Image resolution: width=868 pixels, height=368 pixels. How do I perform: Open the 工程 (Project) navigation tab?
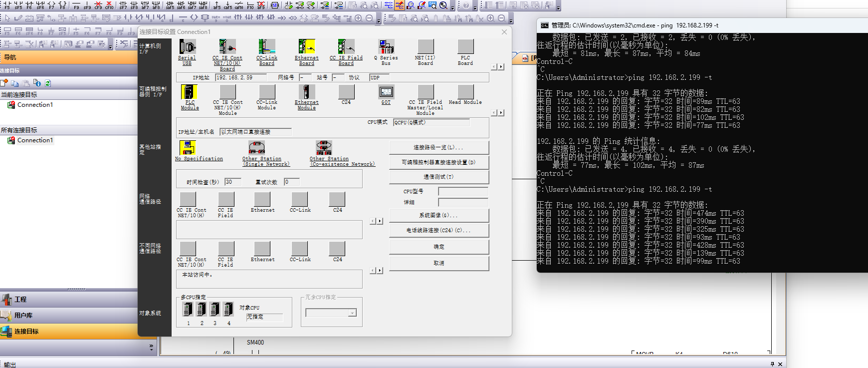pos(20,300)
